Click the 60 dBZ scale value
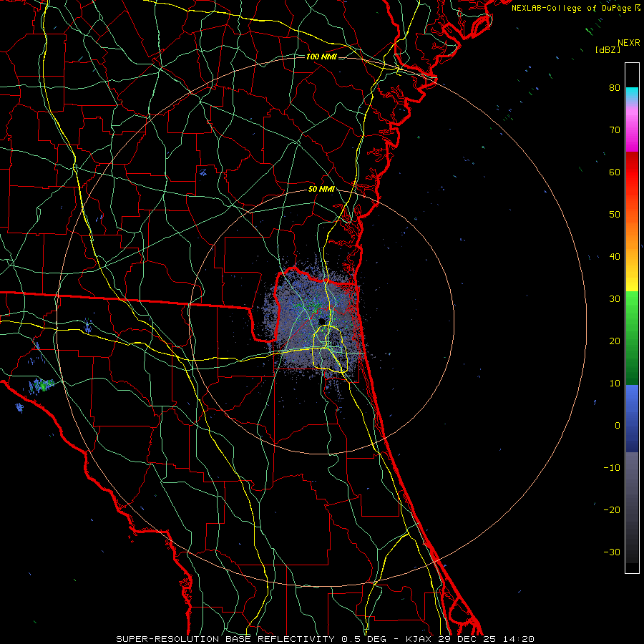 point(615,172)
